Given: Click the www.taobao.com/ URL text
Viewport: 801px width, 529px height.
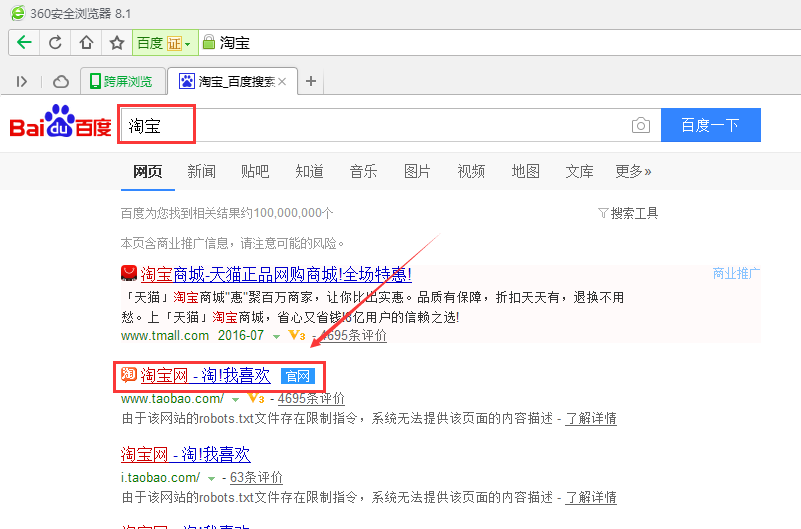Looking at the screenshot, I should click(172, 398).
